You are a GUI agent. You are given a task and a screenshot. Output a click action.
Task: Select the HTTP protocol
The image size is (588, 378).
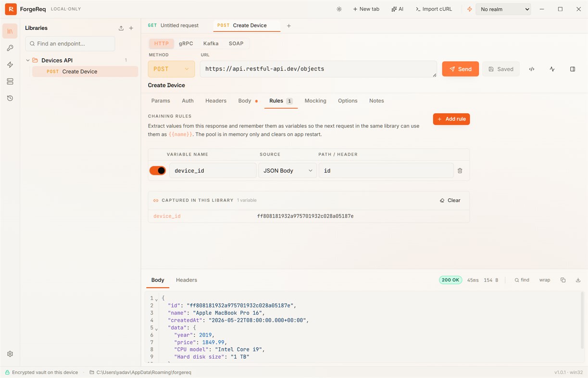[x=162, y=43]
